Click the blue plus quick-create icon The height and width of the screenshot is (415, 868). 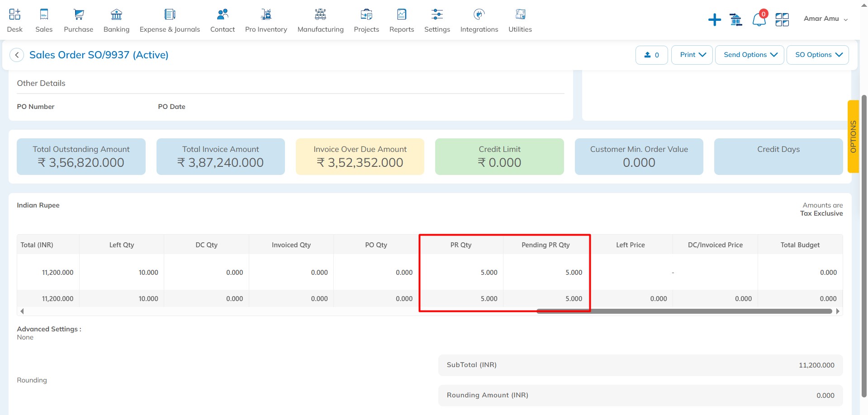[x=715, y=19]
